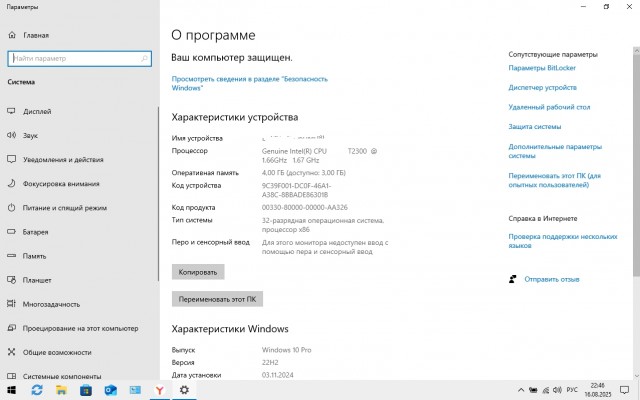Select system type 32-разрядная операционная система
Screen dimensions: 640x400
(323, 225)
